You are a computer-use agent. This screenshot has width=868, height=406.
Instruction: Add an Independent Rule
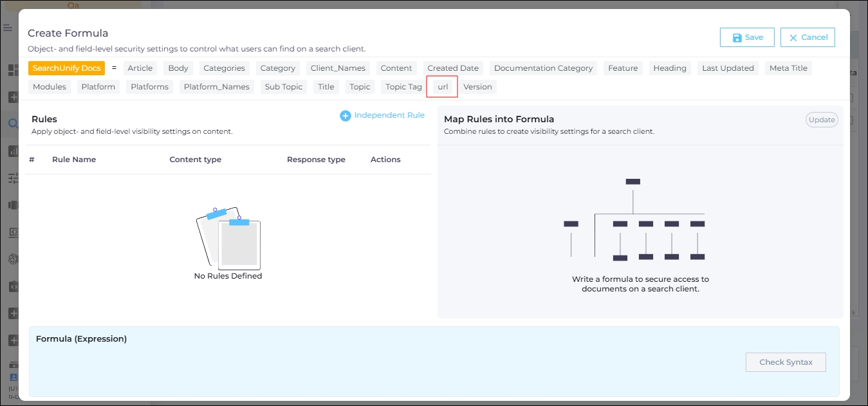tap(389, 116)
